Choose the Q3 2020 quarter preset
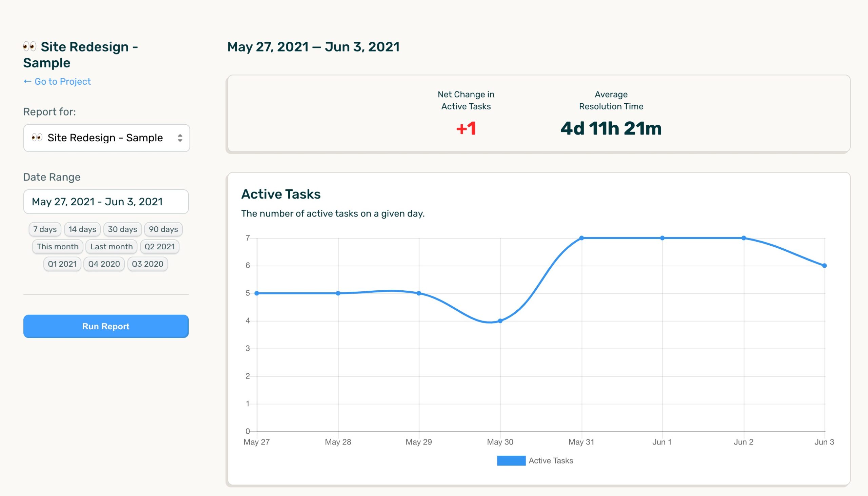 [x=147, y=264]
